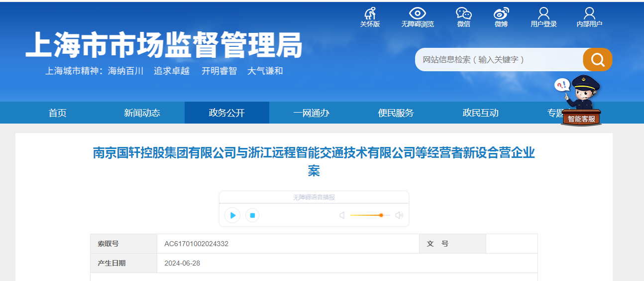Click the 索取号 label cell

(x=123, y=244)
